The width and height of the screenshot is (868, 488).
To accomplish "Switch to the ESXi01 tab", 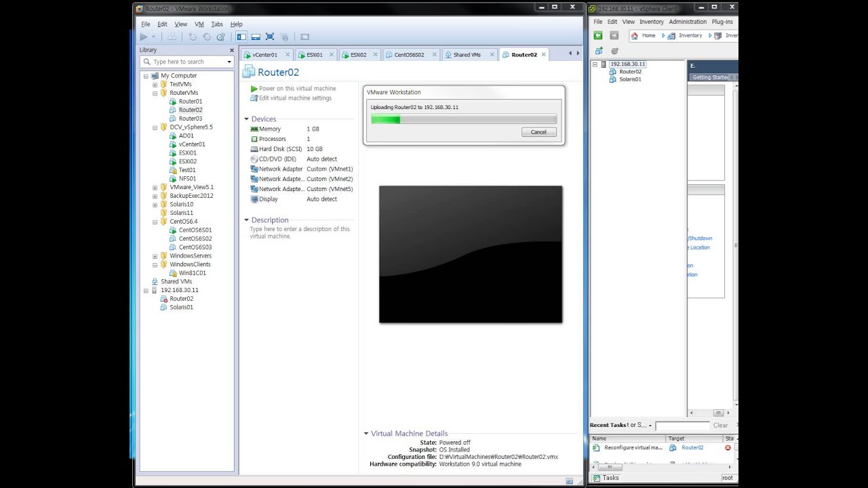I will pyautogui.click(x=314, y=55).
